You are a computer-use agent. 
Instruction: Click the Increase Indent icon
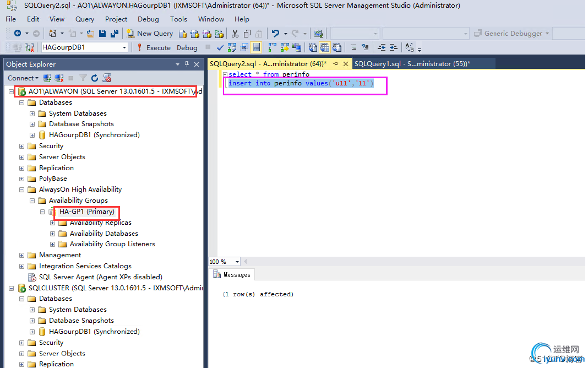393,47
